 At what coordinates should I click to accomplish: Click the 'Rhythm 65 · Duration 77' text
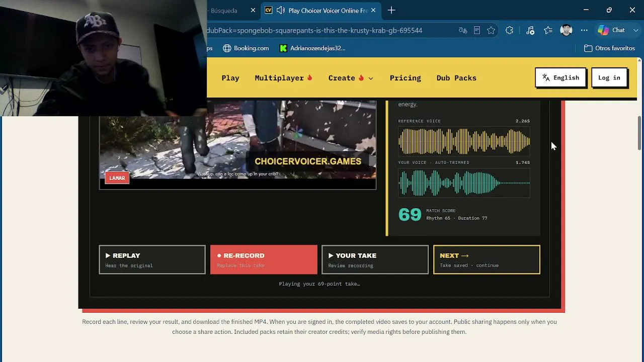(457, 218)
